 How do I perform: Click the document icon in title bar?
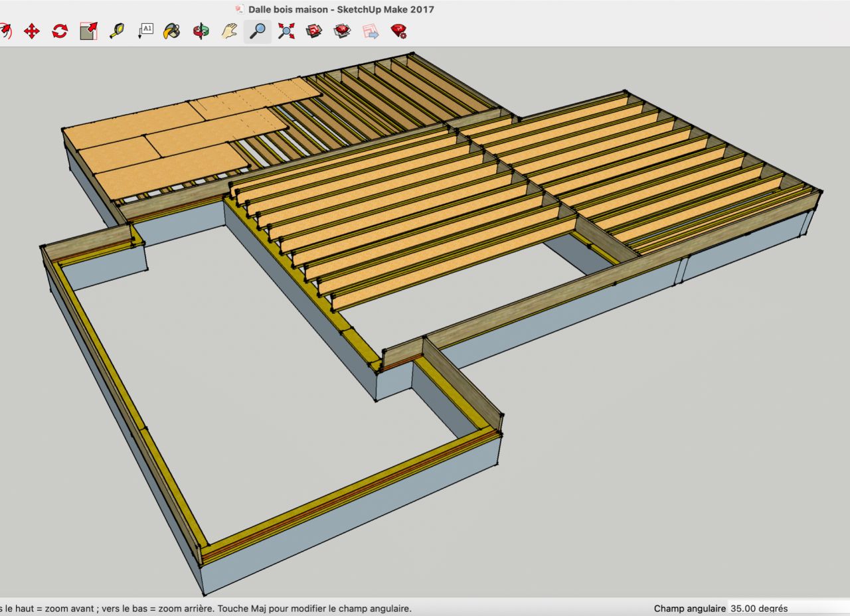[x=240, y=9]
